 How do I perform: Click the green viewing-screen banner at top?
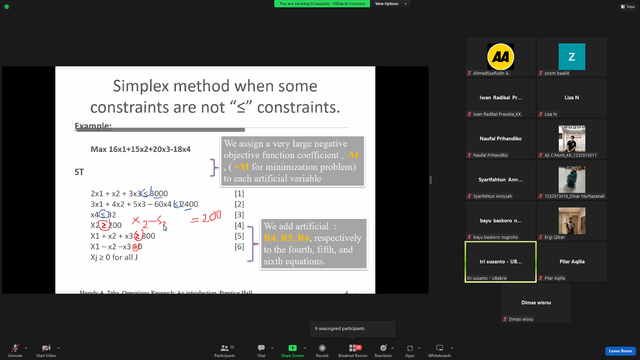pyautogui.click(x=322, y=4)
